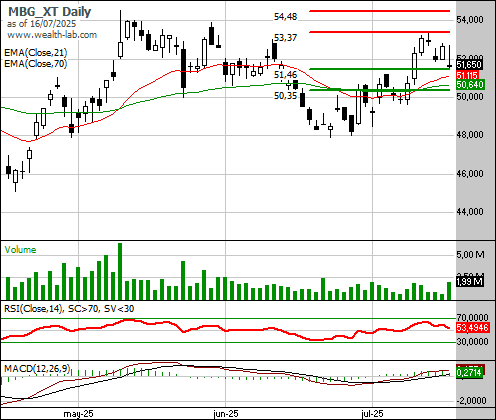The image size is (496, 420).
Task: Click the 51,46 support level label
Action: click(x=285, y=75)
